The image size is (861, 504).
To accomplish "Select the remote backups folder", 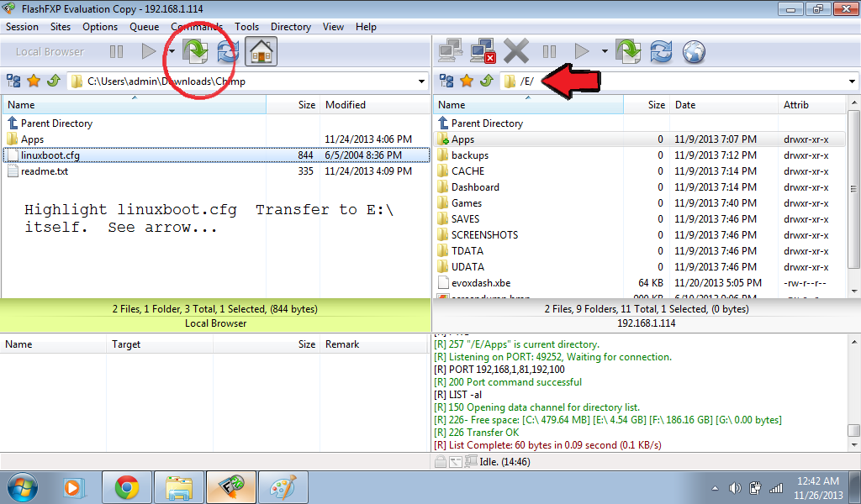I will pos(640,155).
